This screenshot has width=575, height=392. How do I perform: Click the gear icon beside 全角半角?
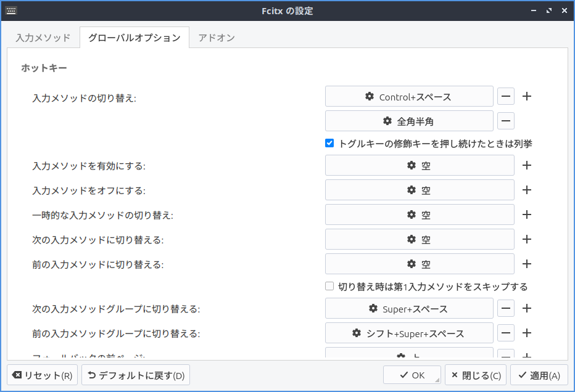387,121
